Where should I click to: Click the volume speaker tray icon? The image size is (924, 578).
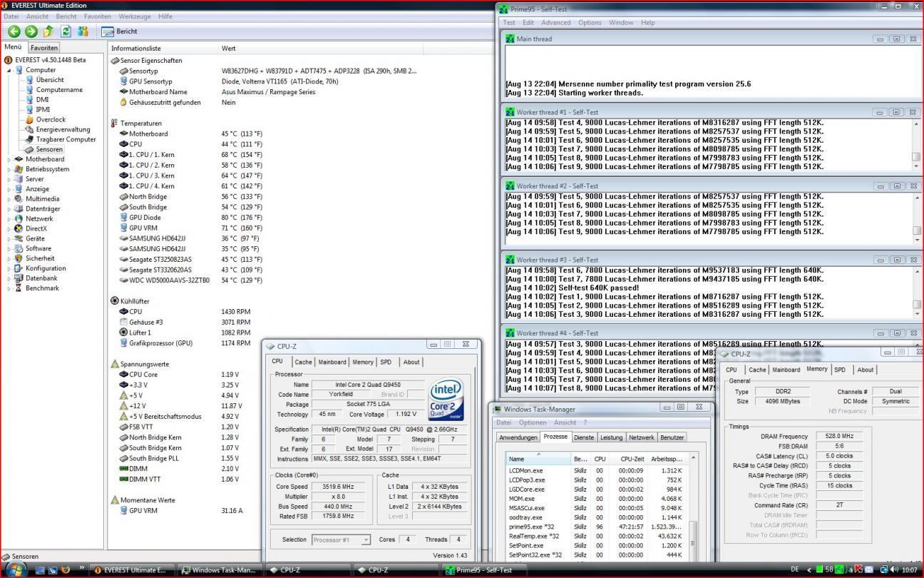[895, 569]
